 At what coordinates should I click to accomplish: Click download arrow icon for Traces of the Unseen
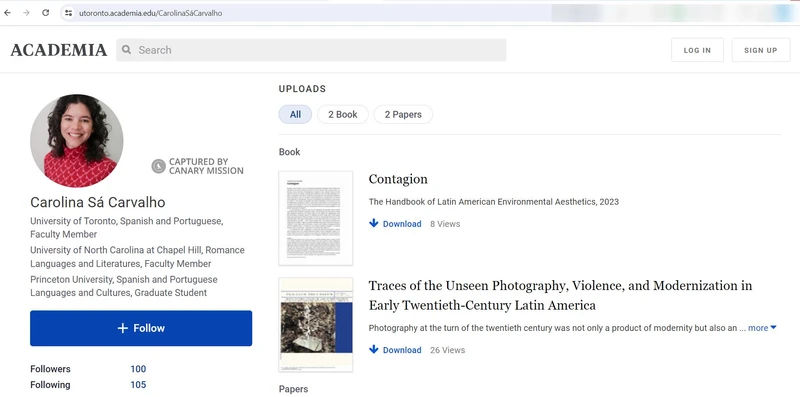pos(373,349)
